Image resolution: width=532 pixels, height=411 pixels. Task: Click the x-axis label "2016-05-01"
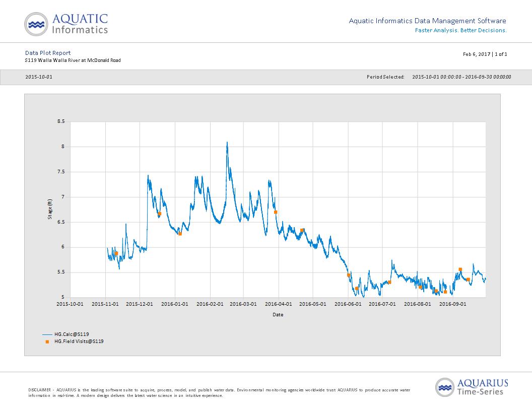(313, 304)
